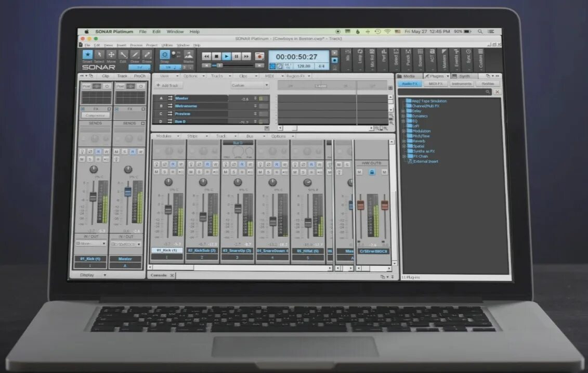This screenshot has height=373, width=588.
Task: Show the Audio FX plugin list
Action: coord(410,84)
